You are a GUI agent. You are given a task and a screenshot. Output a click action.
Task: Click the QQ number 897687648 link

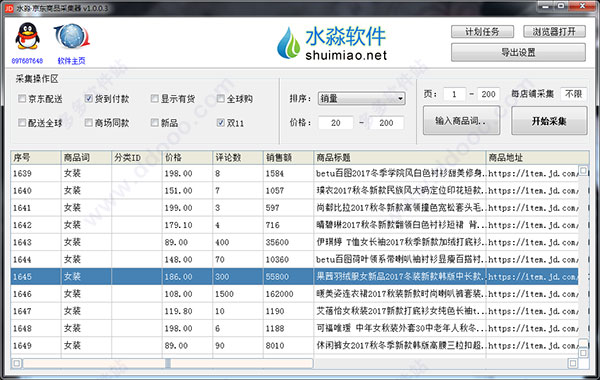click(27, 61)
